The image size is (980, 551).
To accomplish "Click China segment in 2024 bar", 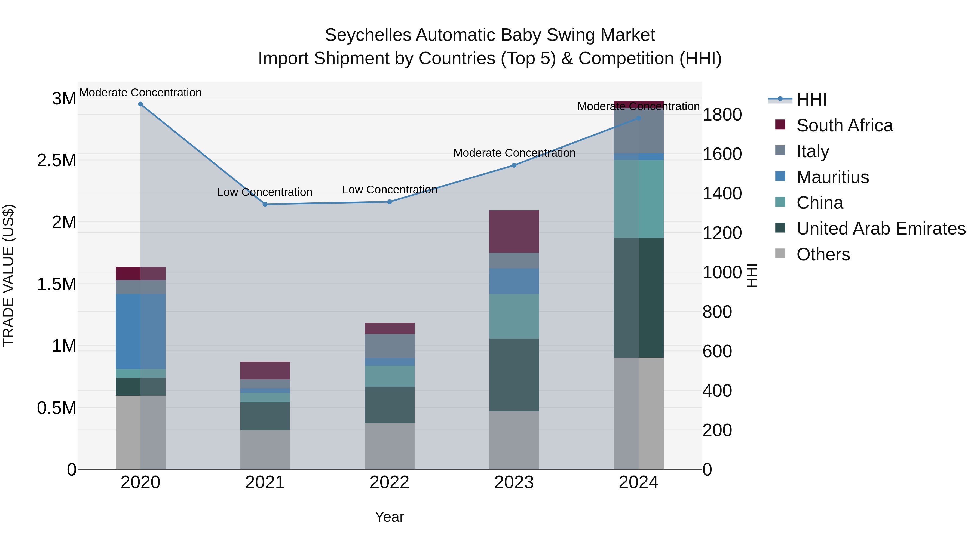I will 639,199.
